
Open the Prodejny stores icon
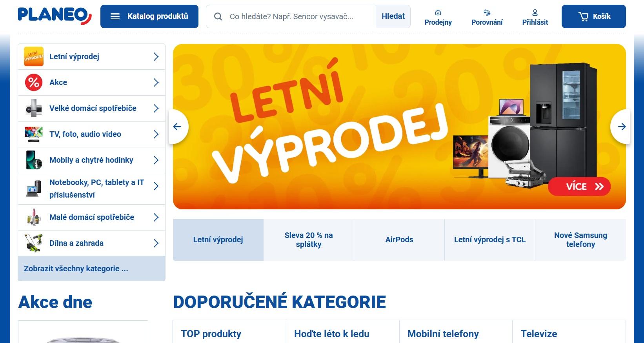[x=438, y=13]
